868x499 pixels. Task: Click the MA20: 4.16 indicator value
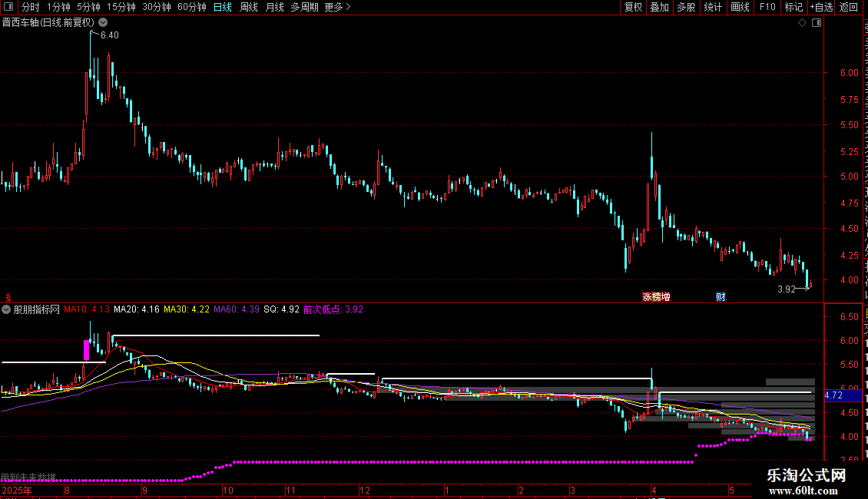click(x=136, y=309)
